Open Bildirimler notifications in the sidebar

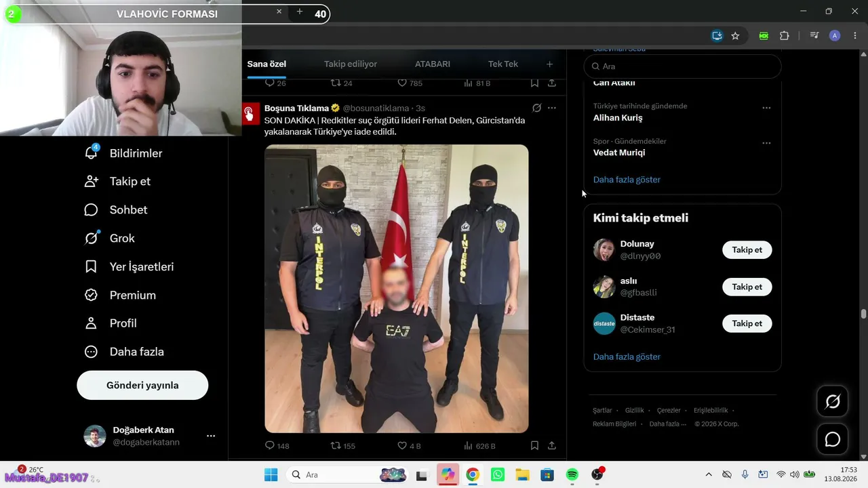tap(123, 153)
